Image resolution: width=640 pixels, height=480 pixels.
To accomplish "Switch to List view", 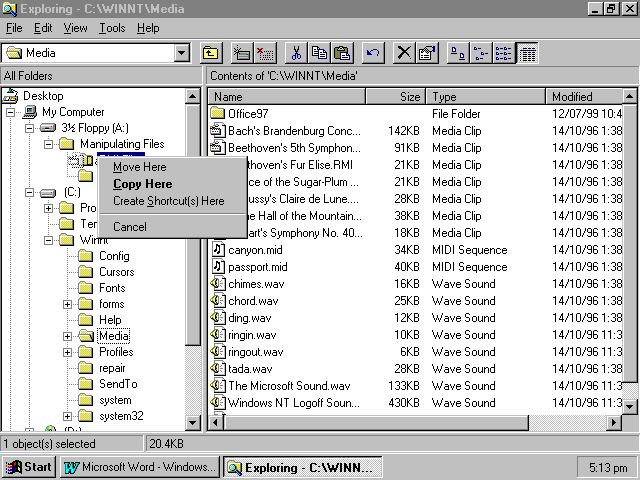I will (503, 53).
